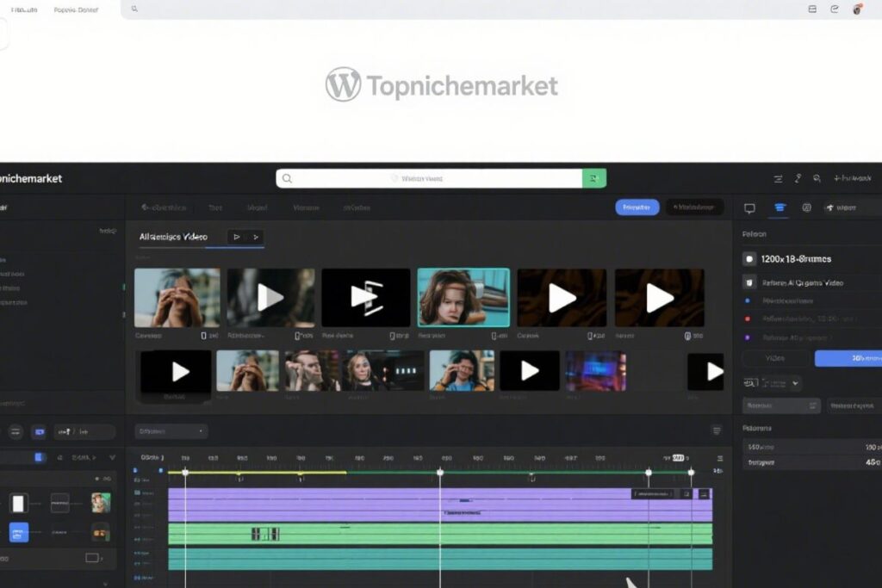882x588 pixels.
Task: Open the select field below the right panel dropdown arrow
Action: (781, 405)
